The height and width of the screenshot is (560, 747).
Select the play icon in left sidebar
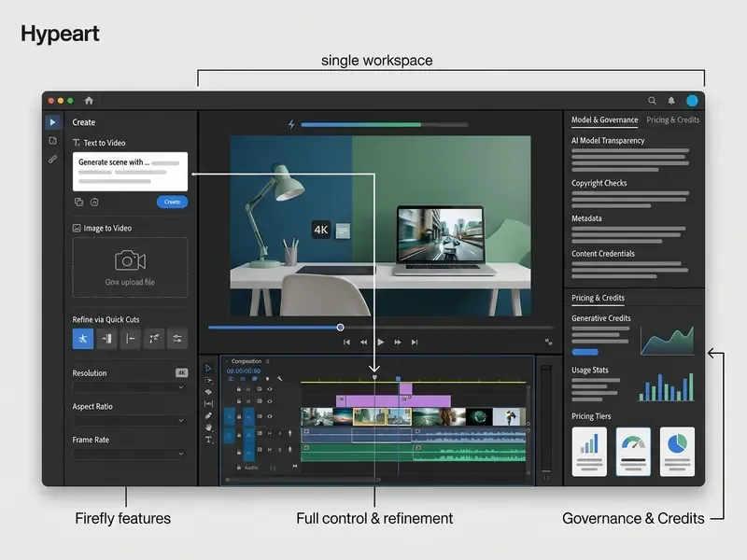[53, 122]
